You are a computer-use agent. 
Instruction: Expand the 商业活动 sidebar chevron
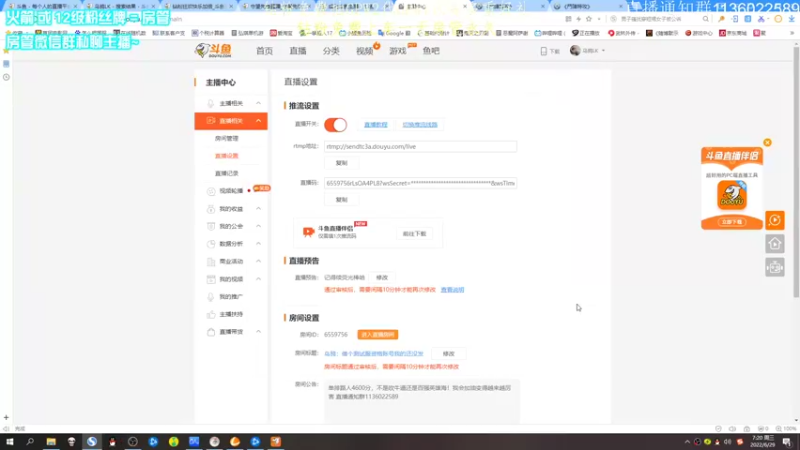pyautogui.click(x=258, y=261)
